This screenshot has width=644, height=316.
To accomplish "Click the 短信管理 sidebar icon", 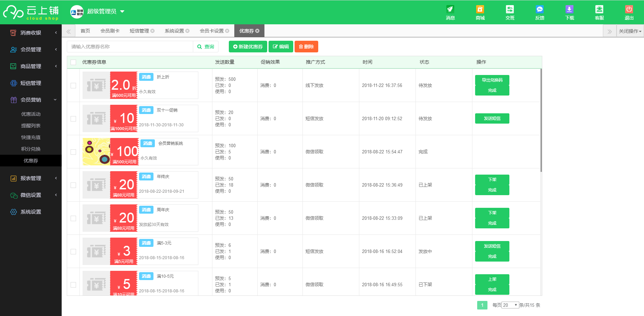I will [x=13, y=83].
